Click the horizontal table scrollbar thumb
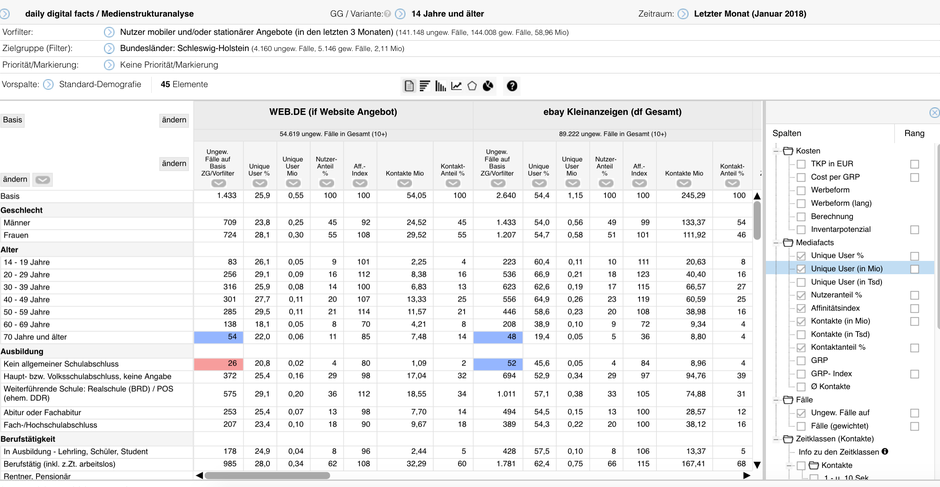Viewport: 940px width, 487px height. 267,476
